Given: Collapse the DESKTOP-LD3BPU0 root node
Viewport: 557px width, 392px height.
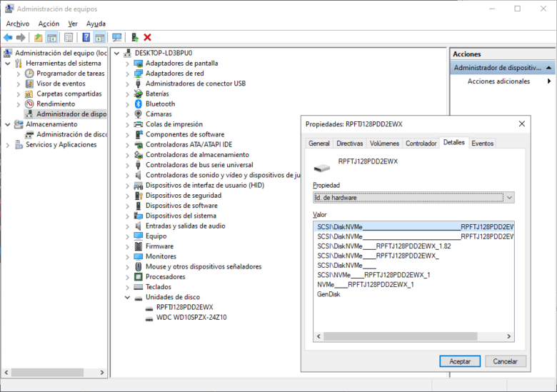Looking at the screenshot, I should [x=116, y=54].
